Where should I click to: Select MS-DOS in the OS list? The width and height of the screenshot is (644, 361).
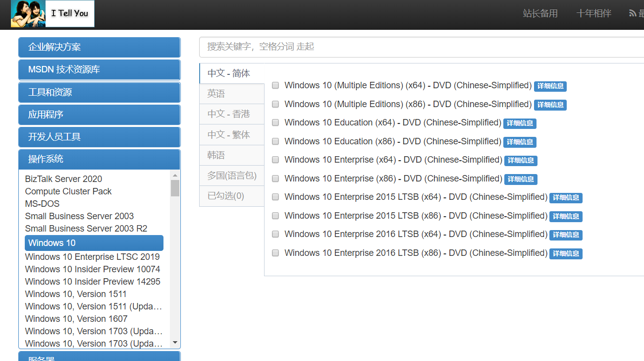[x=42, y=204]
